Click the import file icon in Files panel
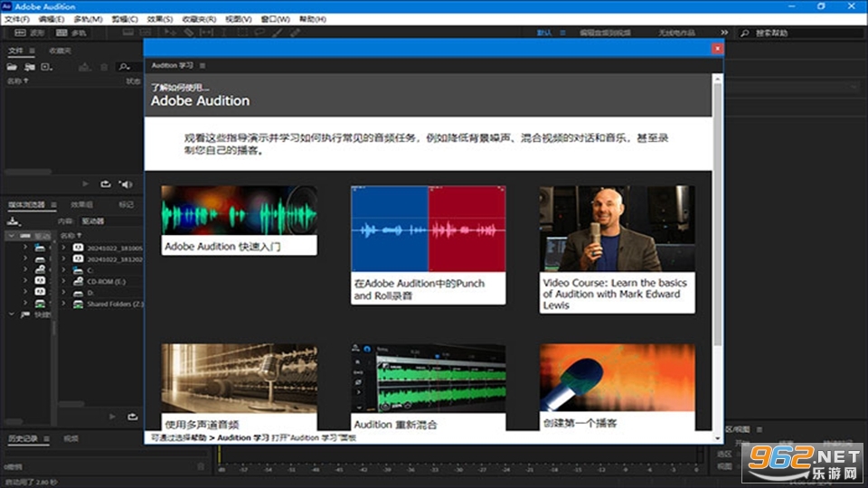Viewport: 868px width, 488px height. pos(29,67)
